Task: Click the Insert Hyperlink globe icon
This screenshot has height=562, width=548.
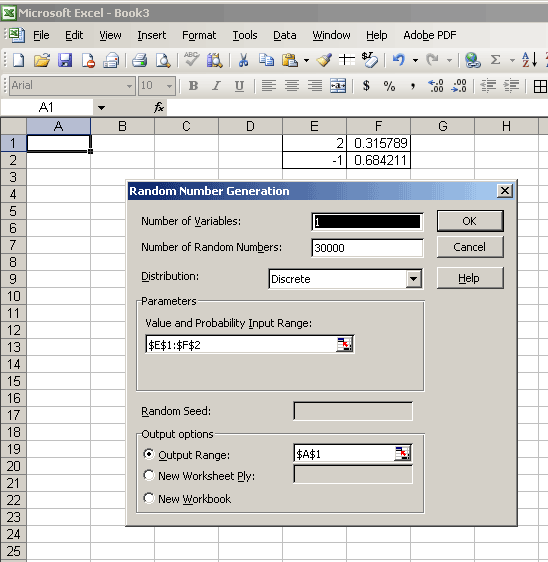Action: coord(472,60)
